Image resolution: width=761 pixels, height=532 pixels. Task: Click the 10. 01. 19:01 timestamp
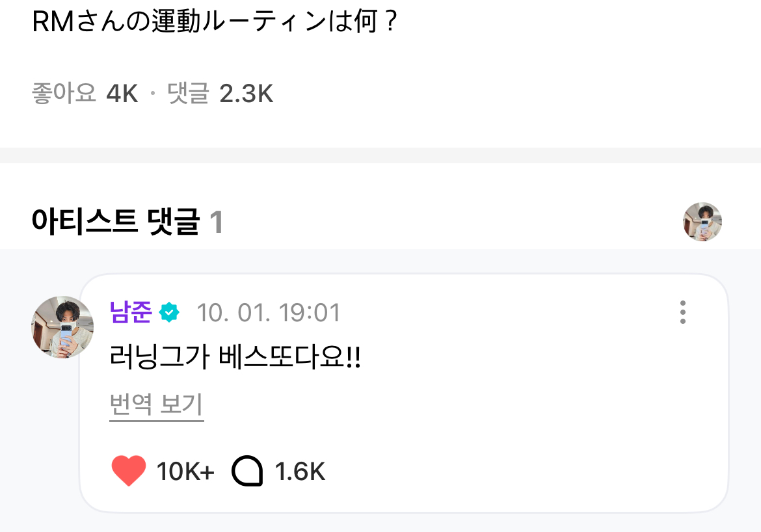coord(268,313)
